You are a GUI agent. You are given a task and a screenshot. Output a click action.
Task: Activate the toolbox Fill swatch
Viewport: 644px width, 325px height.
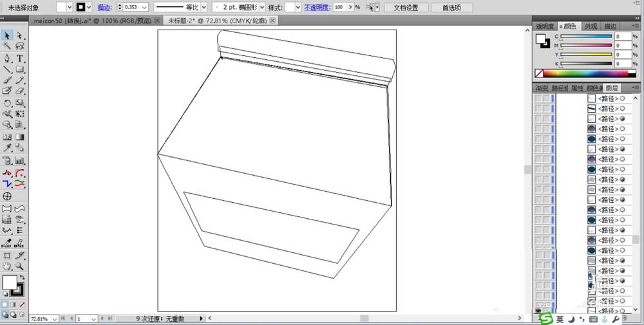(x=10, y=283)
